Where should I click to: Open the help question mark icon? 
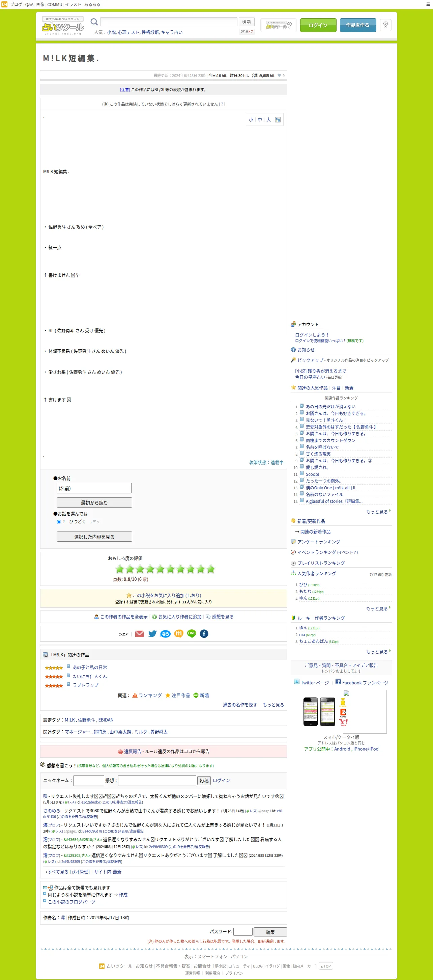point(385,25)
